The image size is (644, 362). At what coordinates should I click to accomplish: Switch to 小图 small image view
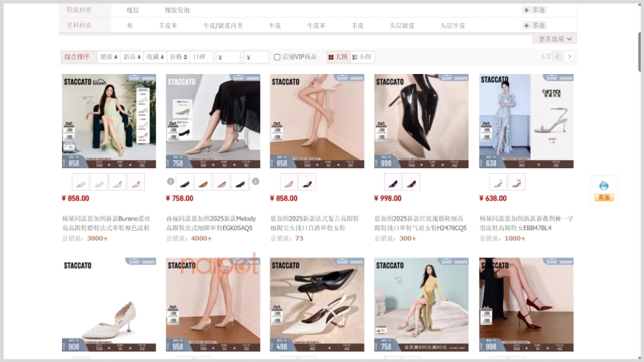(x=361, y=57)
